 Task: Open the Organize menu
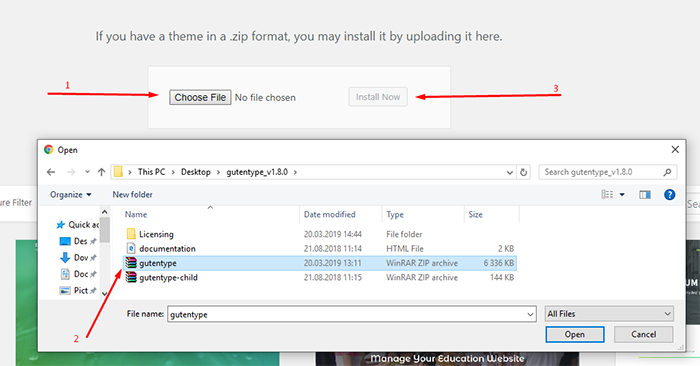(x=71, y=195)
